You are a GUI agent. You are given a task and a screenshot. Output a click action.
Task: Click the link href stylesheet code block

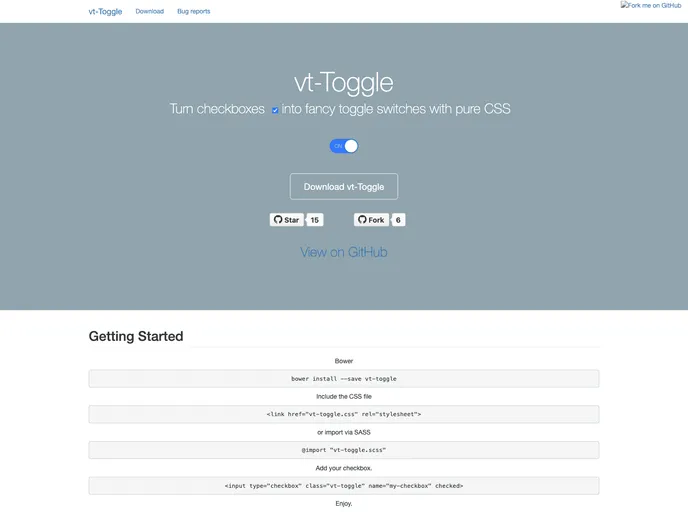click(x=344, y=414)
